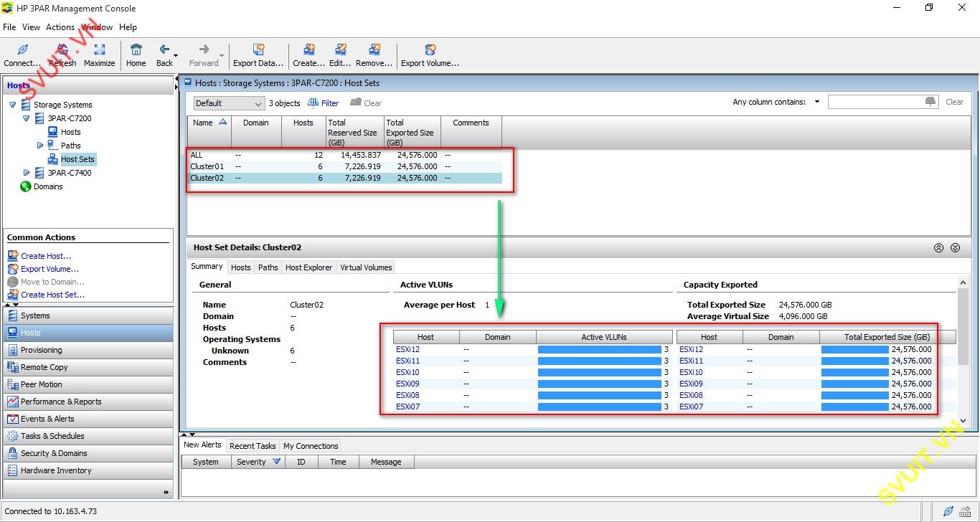Click the Filter button
Screen dimensions: 980x522
324,103
